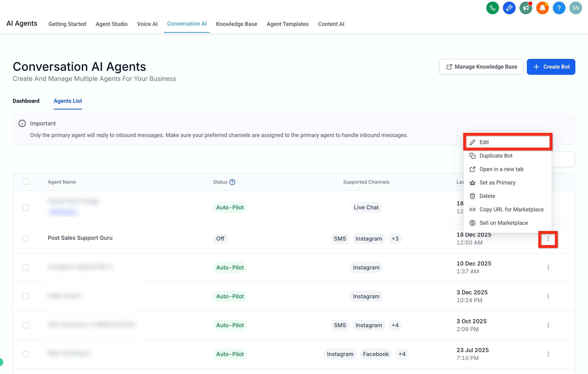Click the green phone dialer icon

click(492, 8)
